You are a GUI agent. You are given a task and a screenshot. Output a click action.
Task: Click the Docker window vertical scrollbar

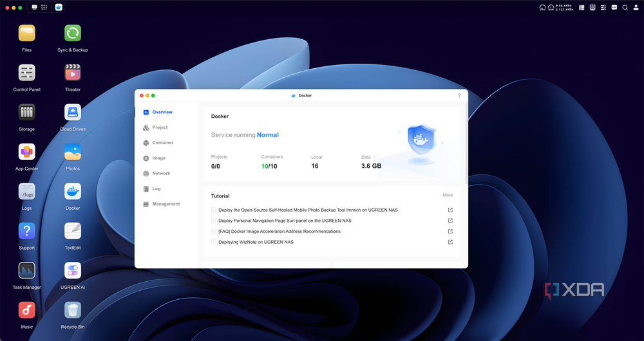[466, 143]
